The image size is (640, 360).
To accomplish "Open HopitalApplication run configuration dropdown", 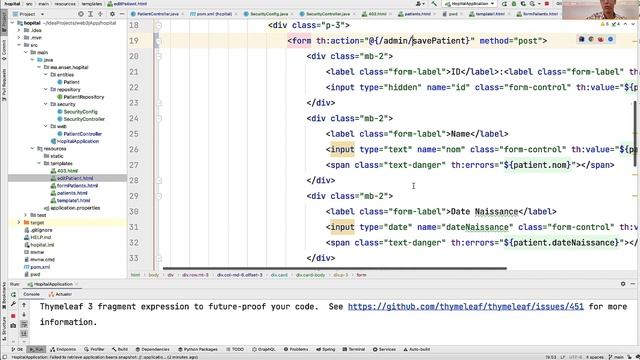I will point(469,4).
